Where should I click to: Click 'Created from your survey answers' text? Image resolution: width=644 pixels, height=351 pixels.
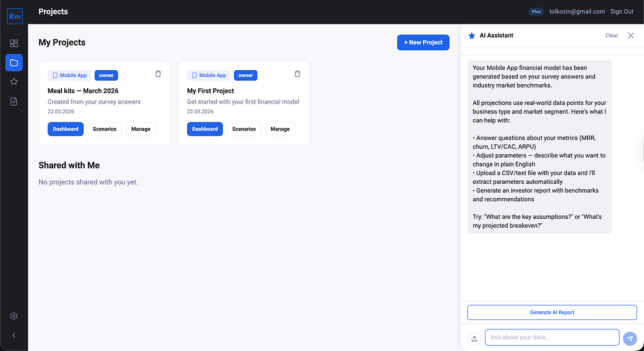pyautogui.click(x=94, y=102)
